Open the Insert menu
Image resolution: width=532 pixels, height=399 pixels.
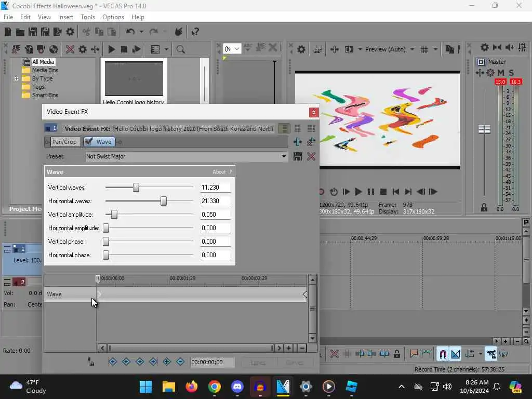[x=65, y=17]
